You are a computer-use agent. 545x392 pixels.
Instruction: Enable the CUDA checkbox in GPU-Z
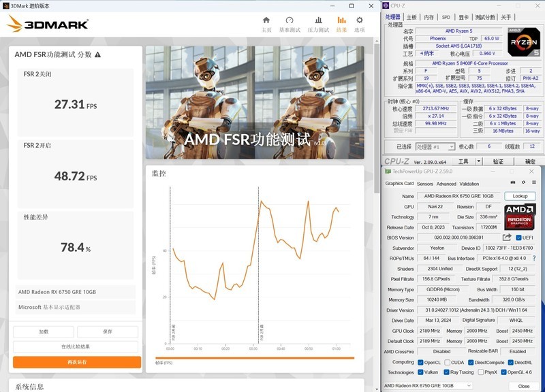coord(448,361)
